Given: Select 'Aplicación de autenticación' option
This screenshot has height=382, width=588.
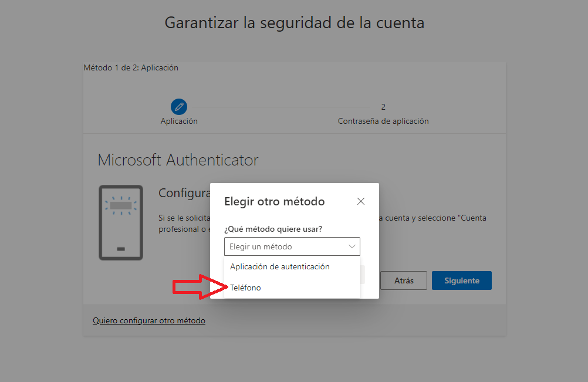Looking at the screenshot, I should click(x=292, y=266).
